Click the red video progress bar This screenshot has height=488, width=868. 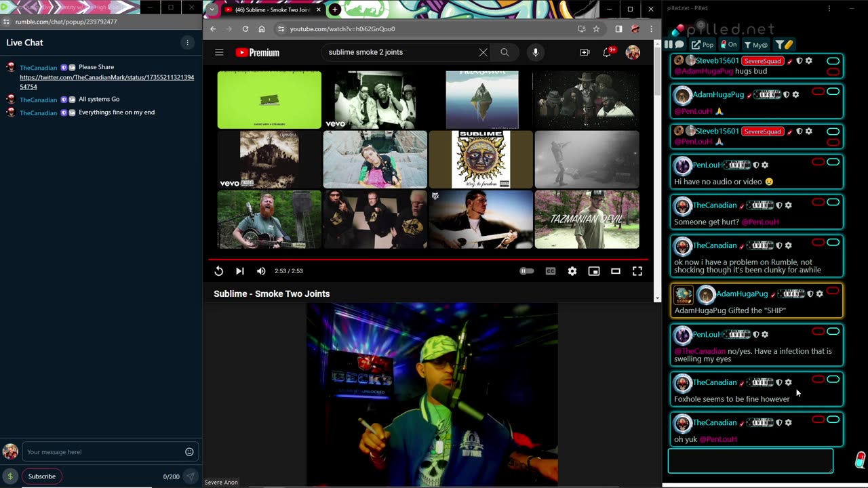click(x=428, y=259)
